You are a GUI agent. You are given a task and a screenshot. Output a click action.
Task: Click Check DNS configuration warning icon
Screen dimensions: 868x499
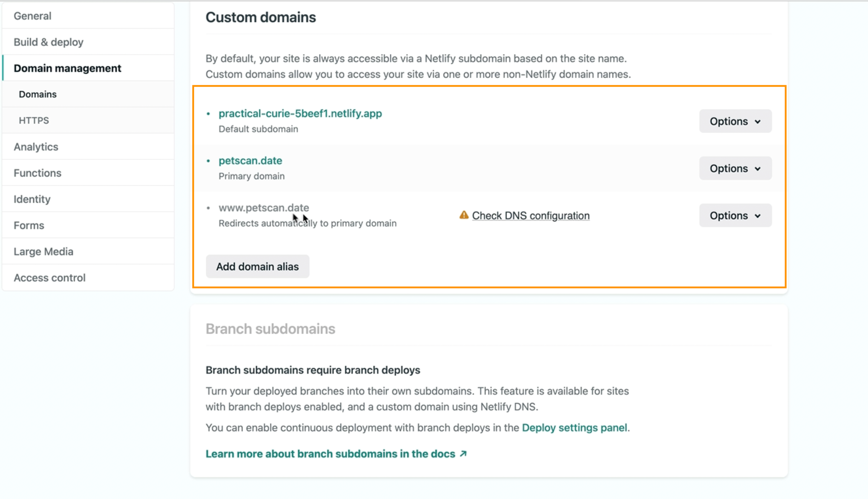coord(464,215)
